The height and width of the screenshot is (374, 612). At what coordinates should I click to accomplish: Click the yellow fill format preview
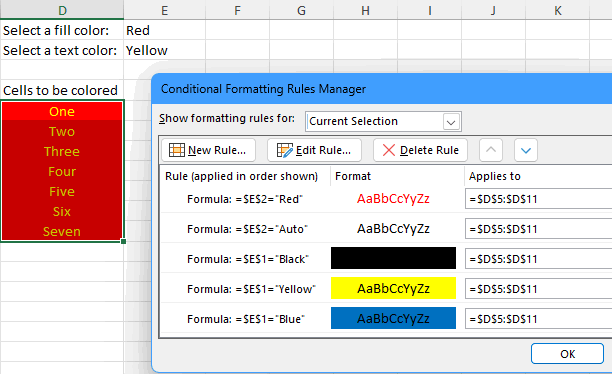(x=393, y=288)
